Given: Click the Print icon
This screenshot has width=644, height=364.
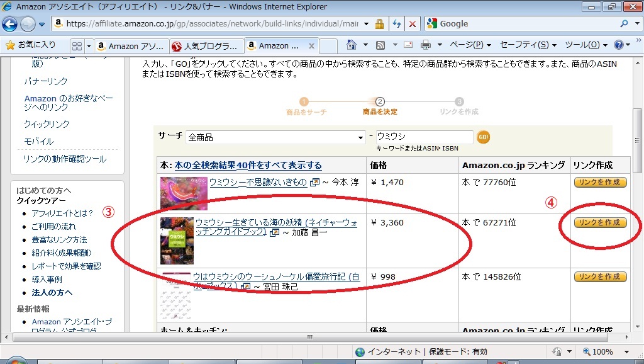Looking at the screenshot, I should (x=426, y=45).
